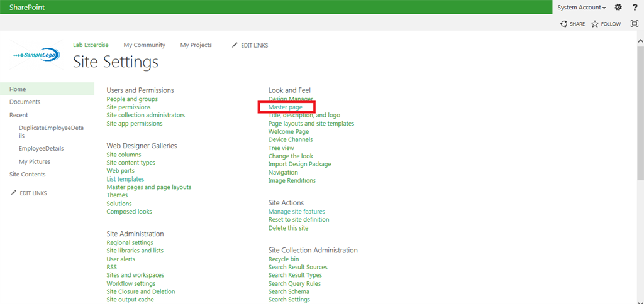Open Import Design Package
Image resolution: width=644 pixels, height=304 pixels.
click(300, 164)
